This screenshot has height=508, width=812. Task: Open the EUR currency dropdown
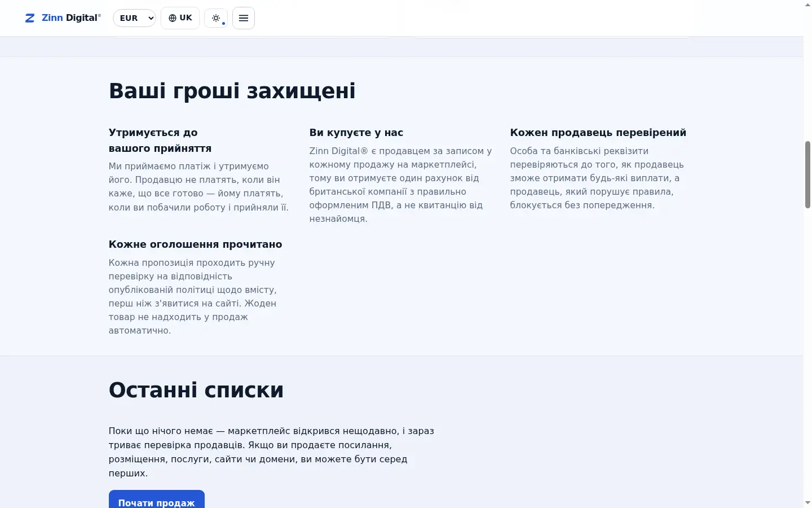click(134, 18)
